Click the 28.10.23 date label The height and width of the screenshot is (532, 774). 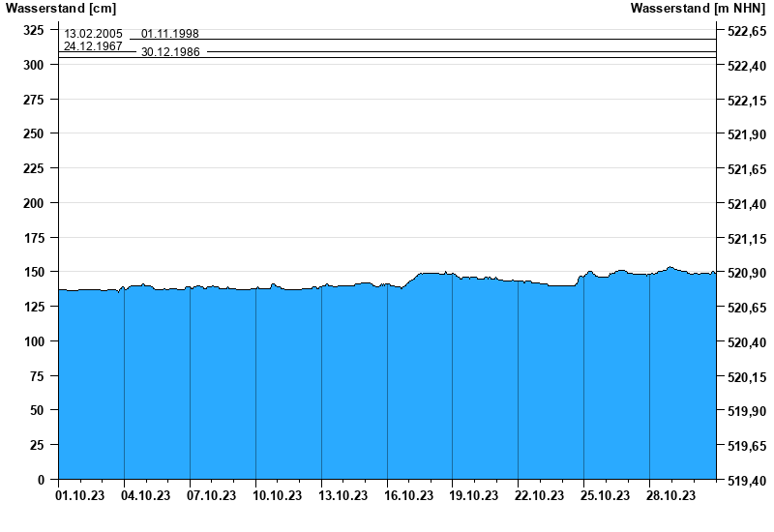click(x=671, y=496)
